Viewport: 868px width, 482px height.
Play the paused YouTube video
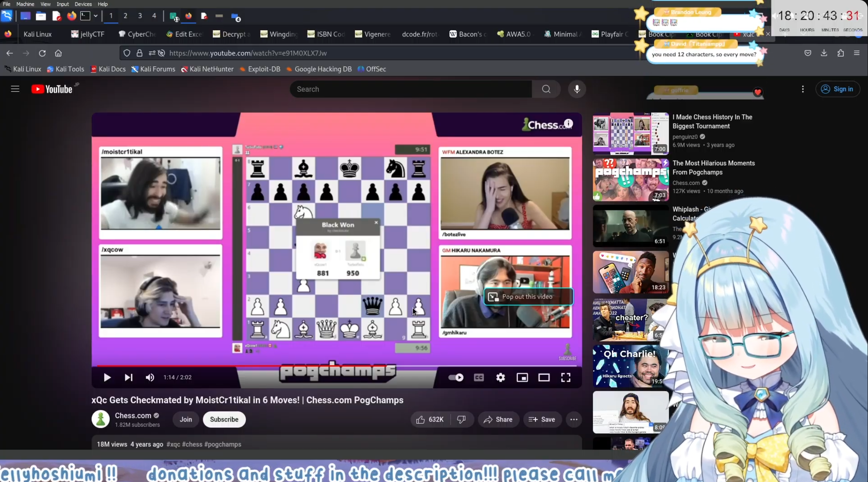107,377
